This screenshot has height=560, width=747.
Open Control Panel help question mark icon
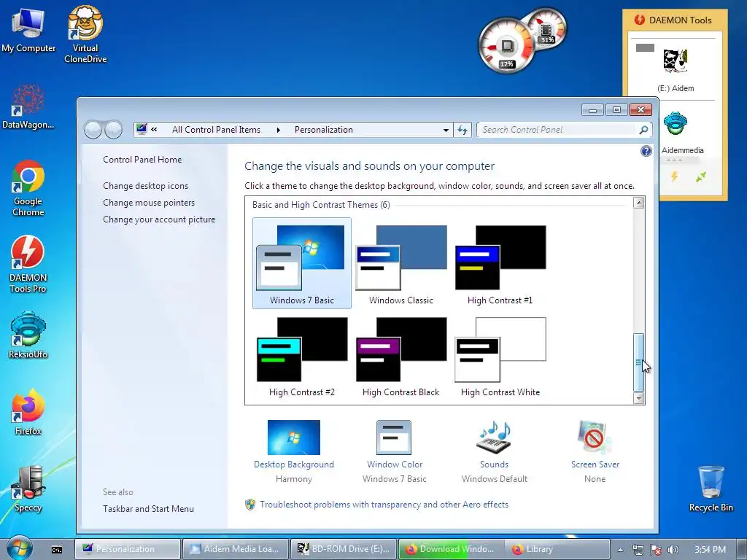pos(646,151)
